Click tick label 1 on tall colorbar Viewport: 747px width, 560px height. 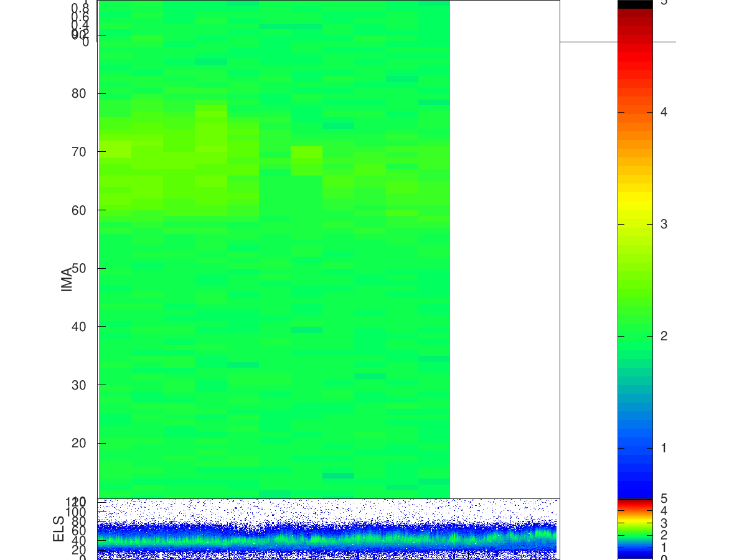tap(664, 448)
